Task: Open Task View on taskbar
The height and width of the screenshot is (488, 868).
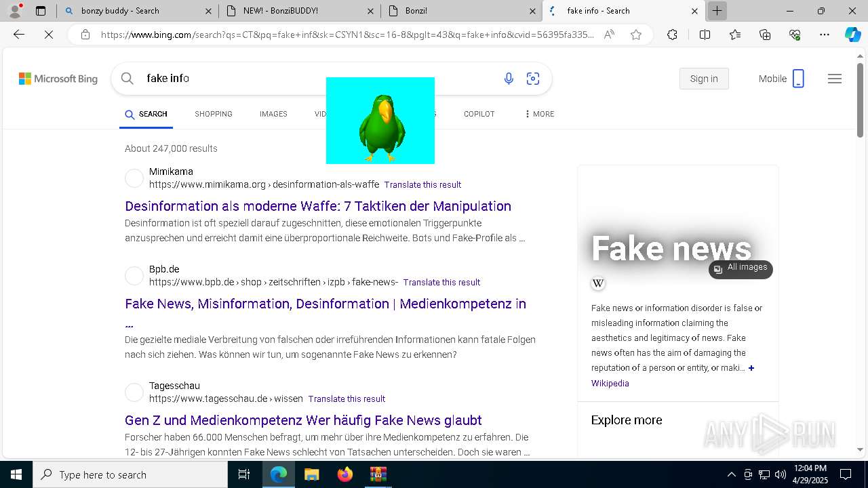Action: tap(244, 474)
